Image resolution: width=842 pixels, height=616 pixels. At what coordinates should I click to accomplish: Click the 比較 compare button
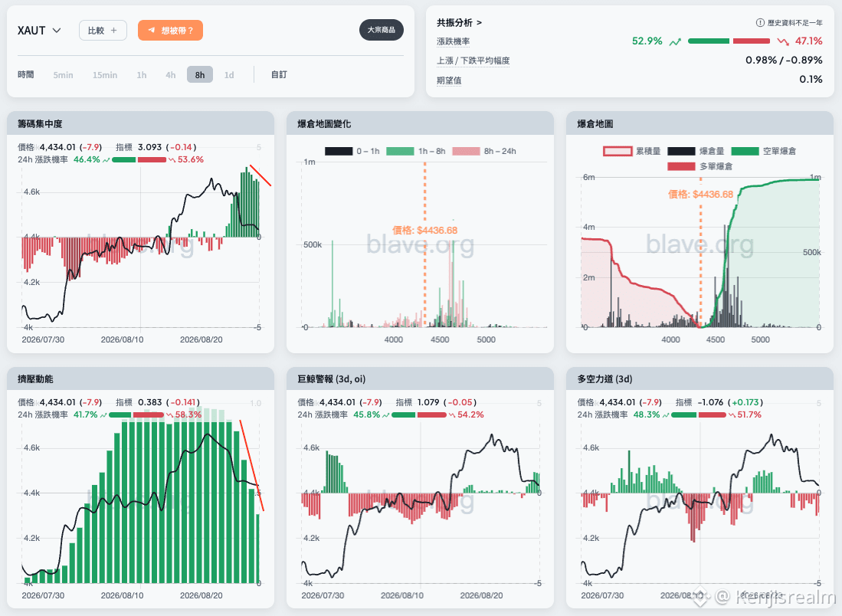[x=103, y=31]
